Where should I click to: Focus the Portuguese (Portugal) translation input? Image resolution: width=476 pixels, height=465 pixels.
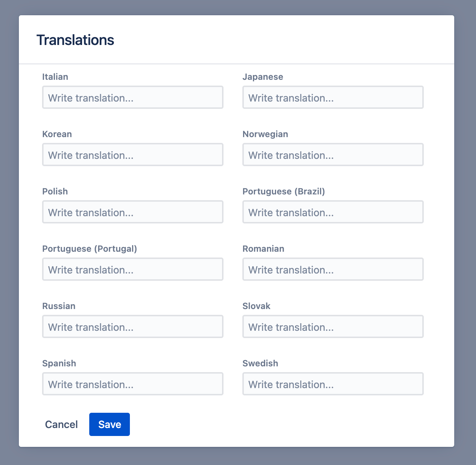click(x=133, y=269)
